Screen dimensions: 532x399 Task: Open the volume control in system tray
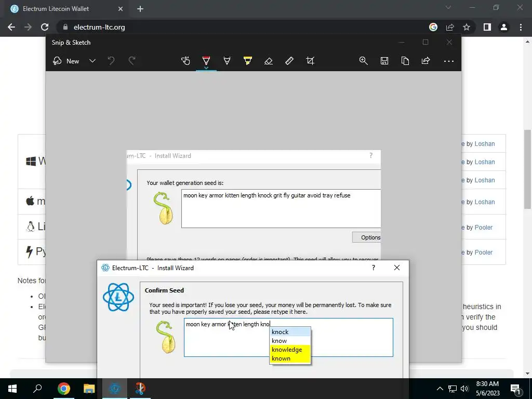tap(464, 389)
